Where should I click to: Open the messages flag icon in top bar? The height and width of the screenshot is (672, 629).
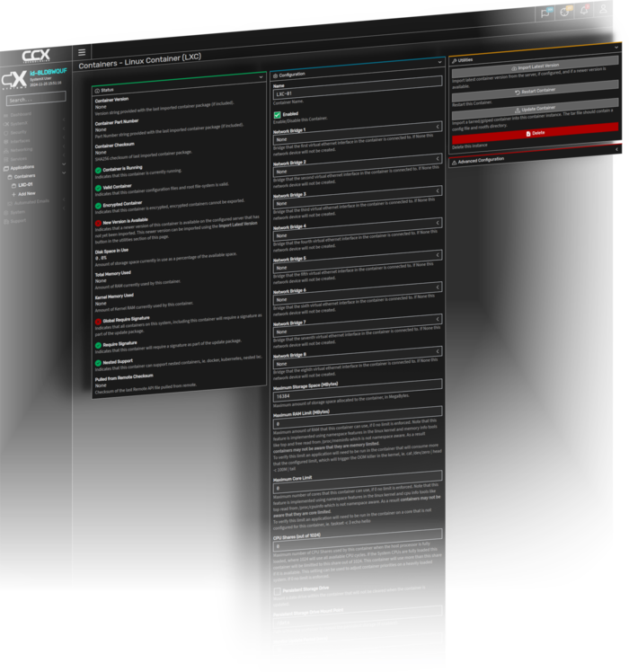coord(545,13)
